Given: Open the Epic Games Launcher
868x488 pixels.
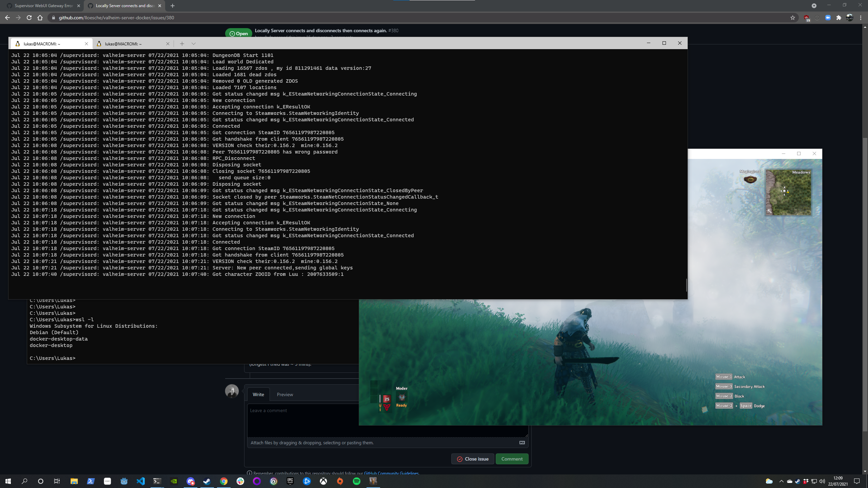Looking at the screenshot, I should coord(290,481).
